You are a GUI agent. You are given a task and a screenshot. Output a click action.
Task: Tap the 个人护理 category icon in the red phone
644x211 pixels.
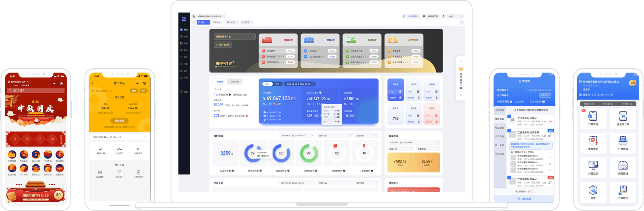pyautogui.click(x=24, y=169)
